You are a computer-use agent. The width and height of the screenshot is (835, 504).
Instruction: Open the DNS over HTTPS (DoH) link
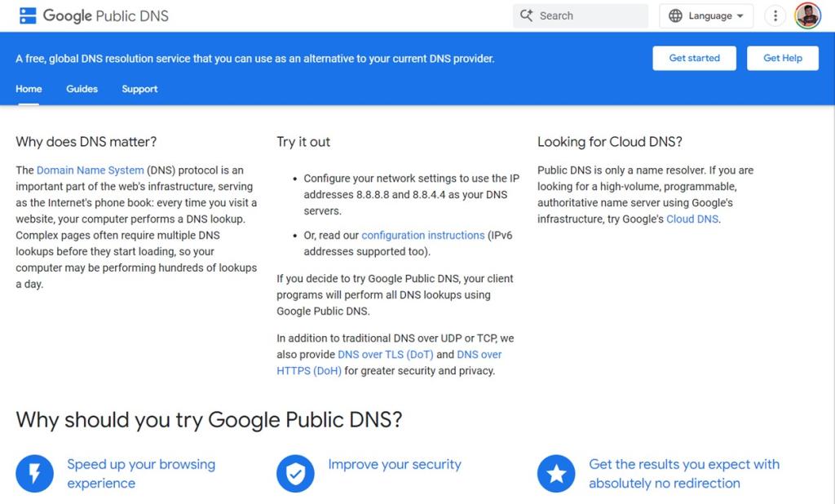point(309,370)
